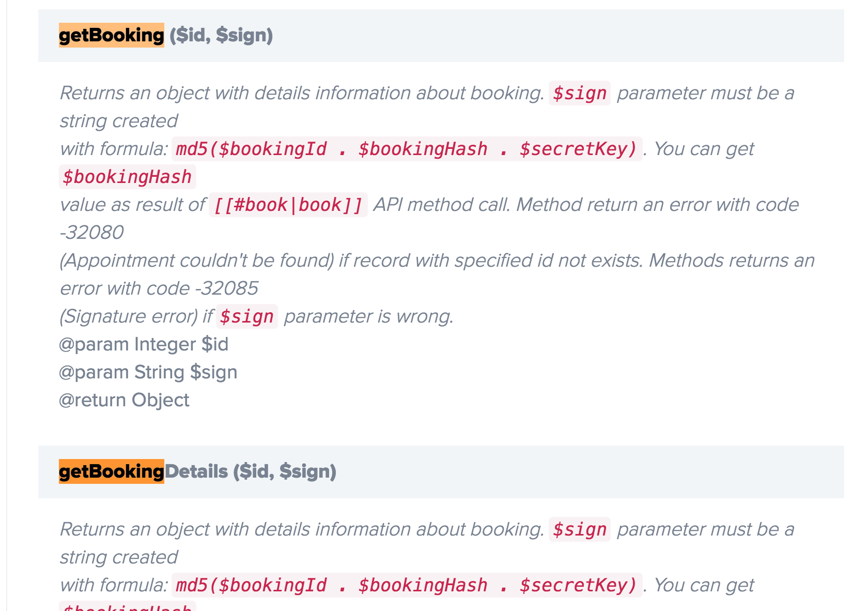Image resolution: width=868 pixels, height=611 pixels.
Task: Click "You can get" text in getBooking description
Action: click(x=704, y=149)
